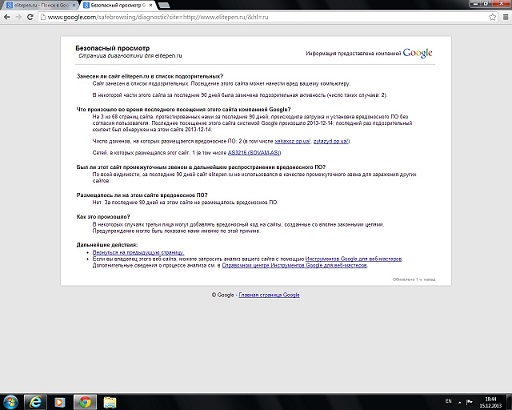The image size is (512, 410).
Task: Open the Инструментов Google для веб-мастеров link
Action: pos(353,259)
